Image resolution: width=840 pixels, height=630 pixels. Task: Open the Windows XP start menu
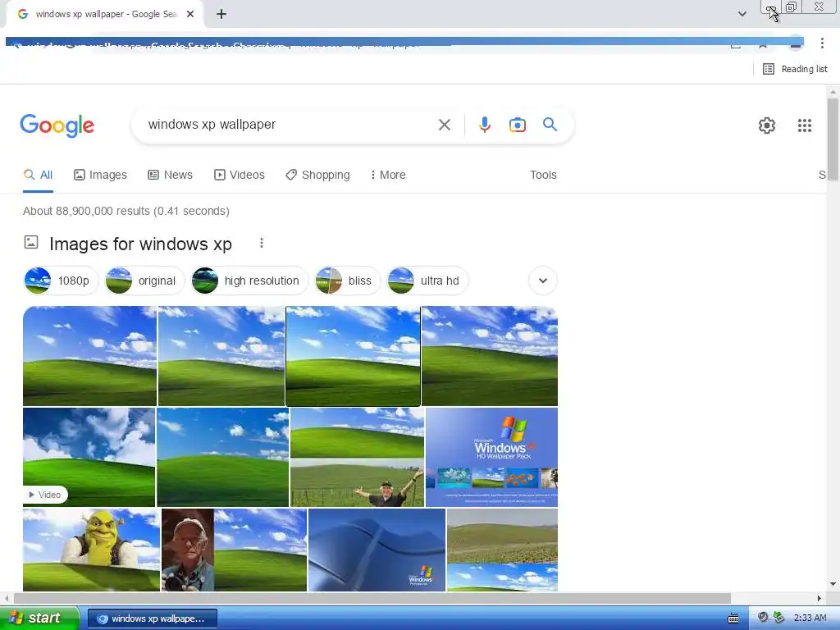(39, 619)
